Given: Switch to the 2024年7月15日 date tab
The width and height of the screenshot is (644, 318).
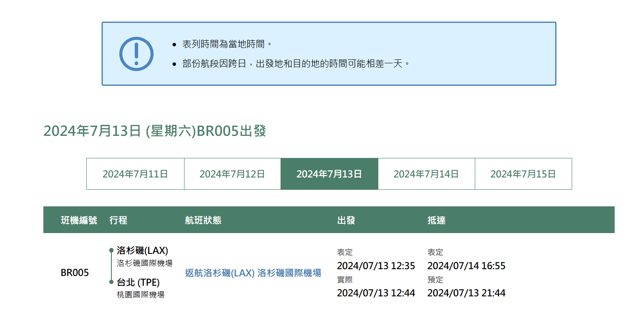Looking at the screenshot, I should [523, 174].
